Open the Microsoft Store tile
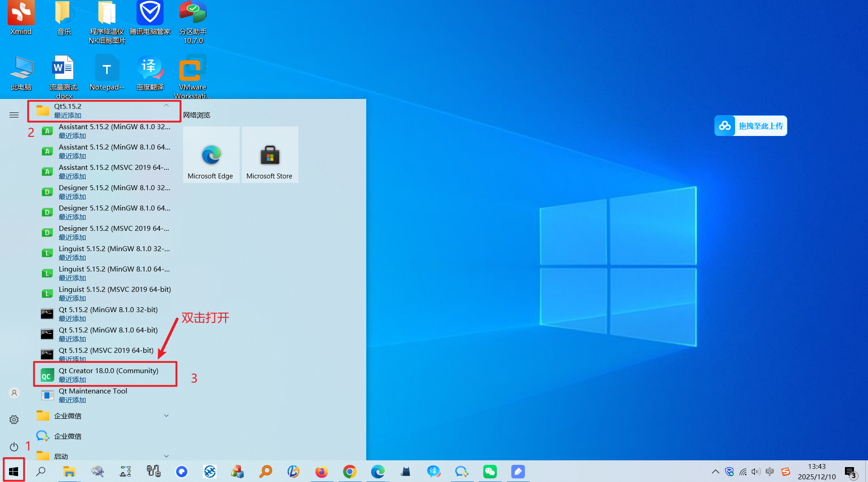The height and width of the screenshot is (482, 868). pyautogui.click(x=270, y=154)
